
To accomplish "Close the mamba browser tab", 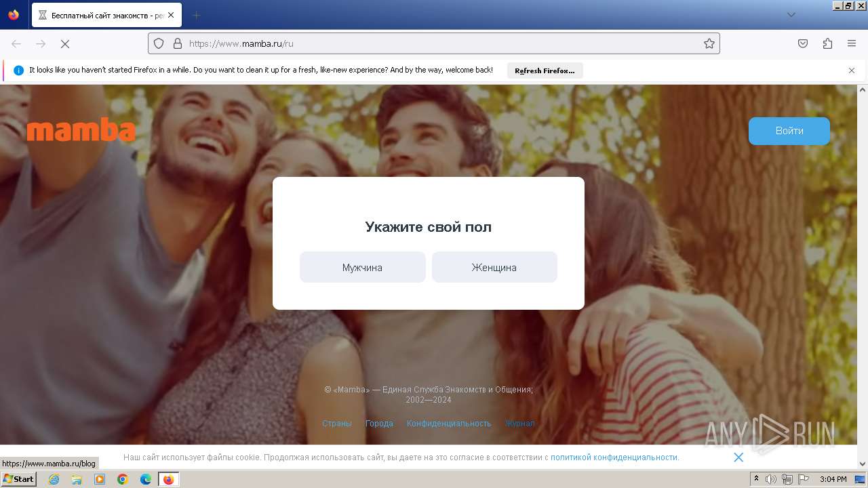I will [x=170, y=15].
